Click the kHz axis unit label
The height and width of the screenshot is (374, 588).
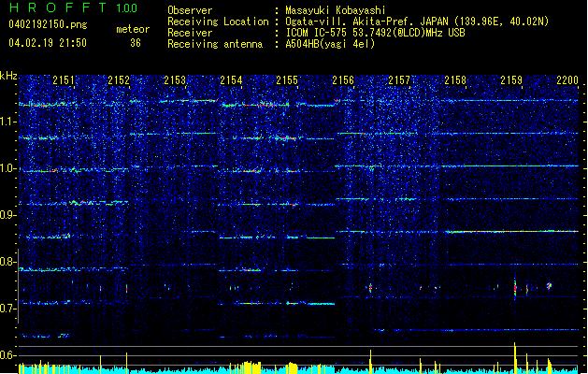(x=8, y=76)
